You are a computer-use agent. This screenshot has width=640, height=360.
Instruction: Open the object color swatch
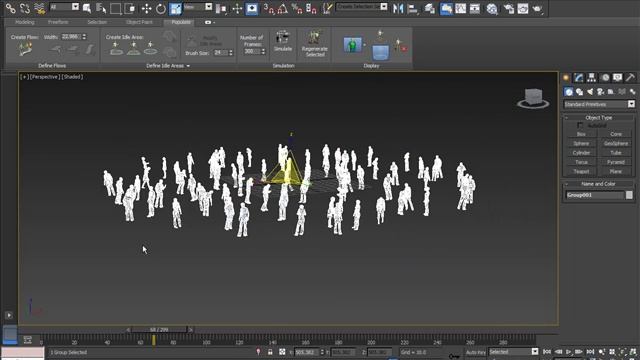629,195
